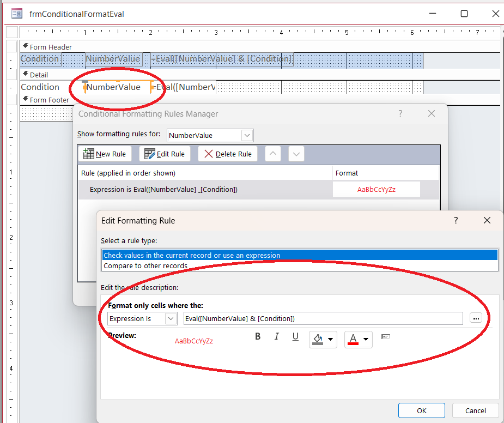Viewport: 504px width, 423px height.
Task: Close the Conditional Formatting Rules Manager dialog
Action: coord(432,113)
